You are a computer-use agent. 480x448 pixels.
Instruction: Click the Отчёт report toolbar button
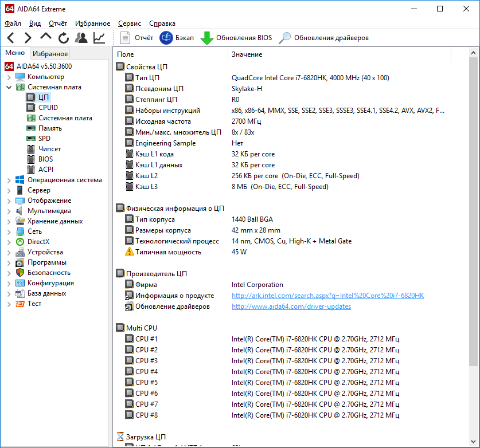(x=136, y=38)
